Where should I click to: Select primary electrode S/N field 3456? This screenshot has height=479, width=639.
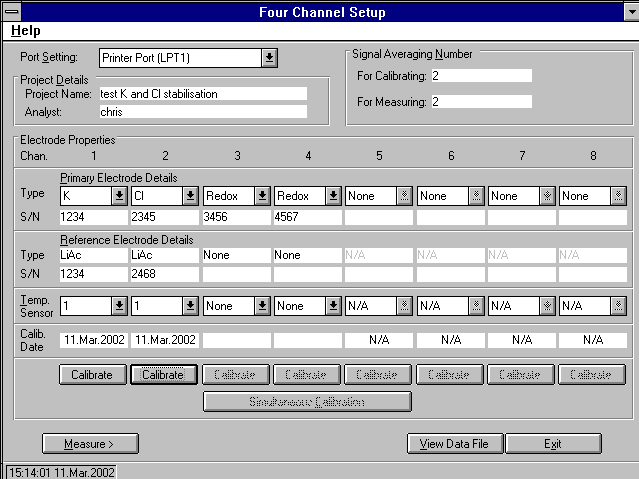237,217
